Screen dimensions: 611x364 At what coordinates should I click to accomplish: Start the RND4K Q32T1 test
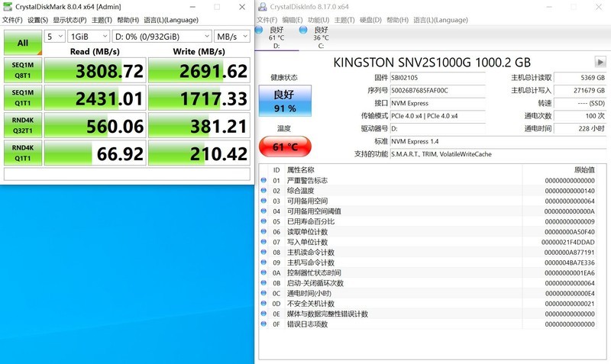[23, 125]
